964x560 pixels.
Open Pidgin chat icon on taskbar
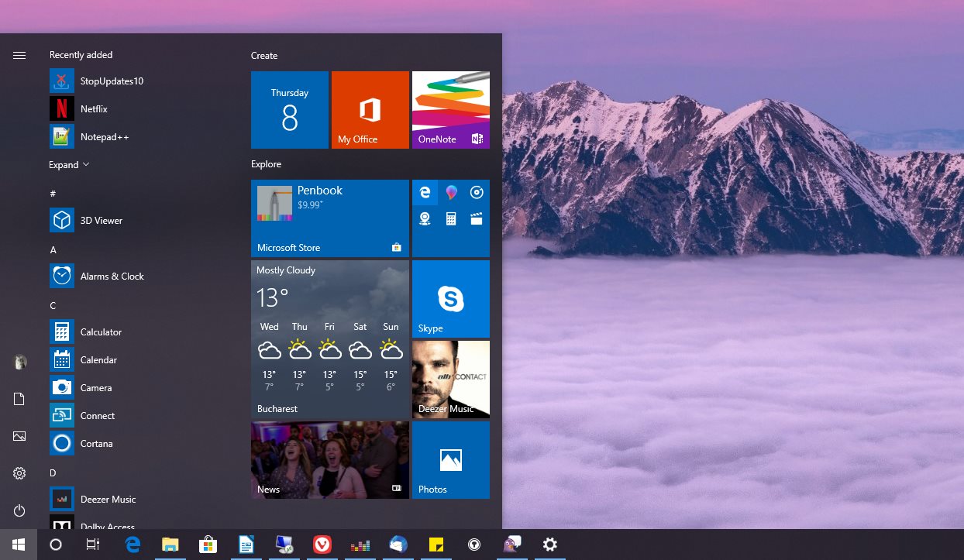[511, 545]
